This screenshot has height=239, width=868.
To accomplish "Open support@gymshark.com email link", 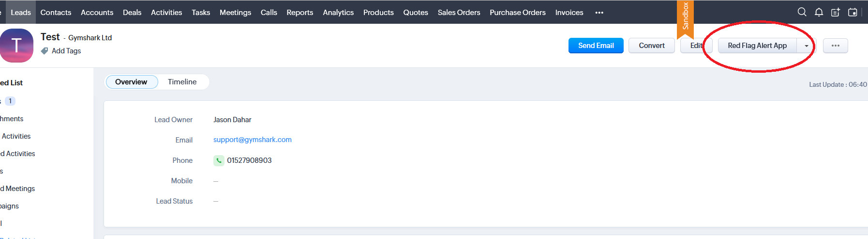I will pos(253,140).
